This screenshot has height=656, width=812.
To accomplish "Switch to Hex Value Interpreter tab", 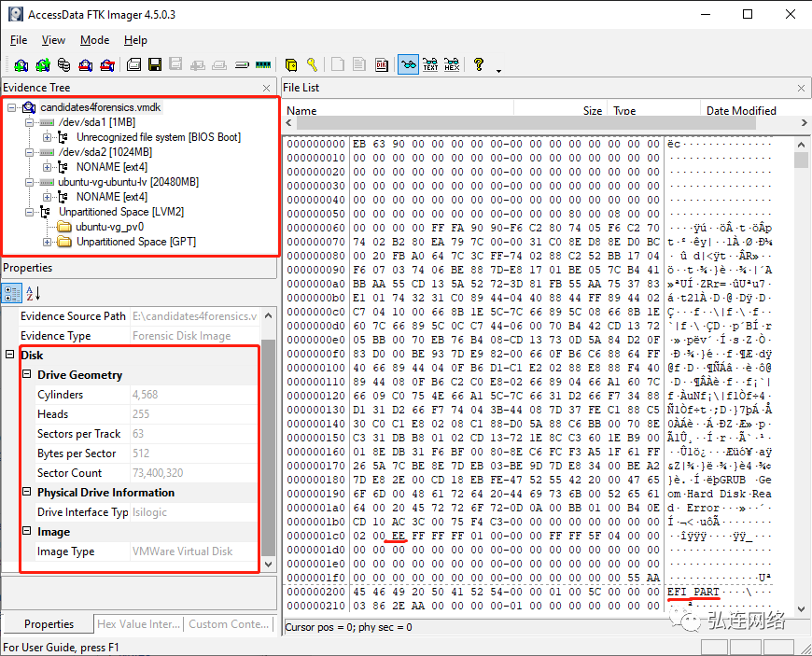I will (x=138, y=624).
